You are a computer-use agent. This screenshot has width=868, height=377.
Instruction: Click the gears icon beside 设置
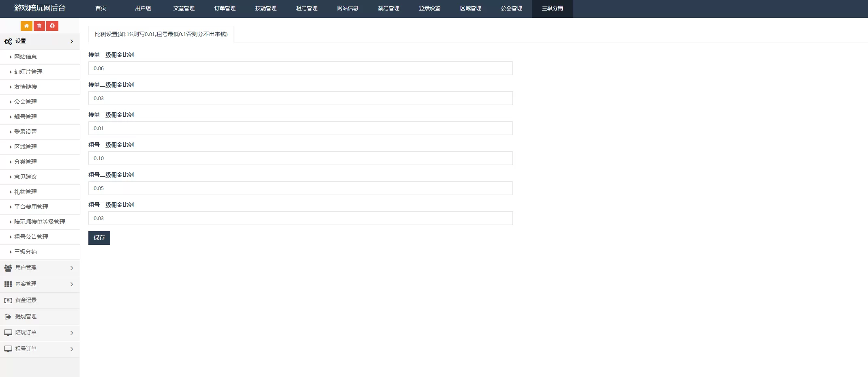[x=8, y=41]
